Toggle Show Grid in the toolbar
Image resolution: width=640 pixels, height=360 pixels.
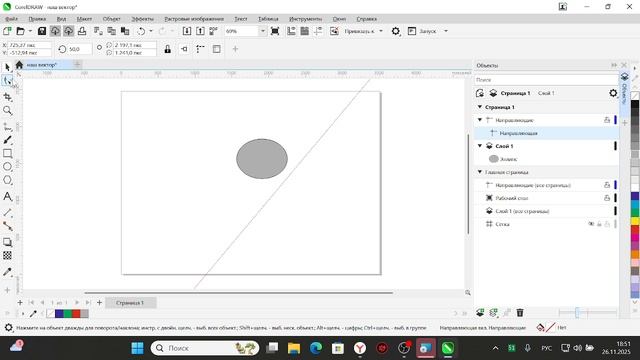coord(304,31)
